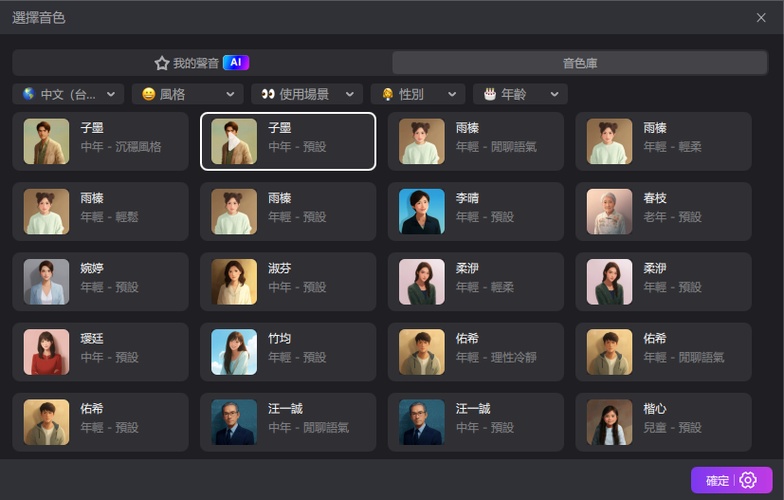Choose 佑希 年輕 - 理性冷靜 avatar
784x500 pixels.
[x=422, y=352]
